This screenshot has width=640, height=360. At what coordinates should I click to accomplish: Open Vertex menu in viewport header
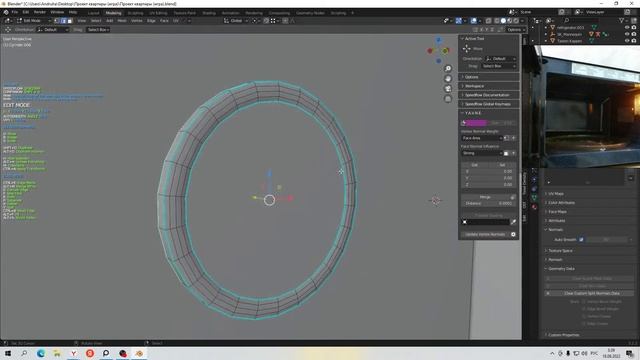point(137,21)
